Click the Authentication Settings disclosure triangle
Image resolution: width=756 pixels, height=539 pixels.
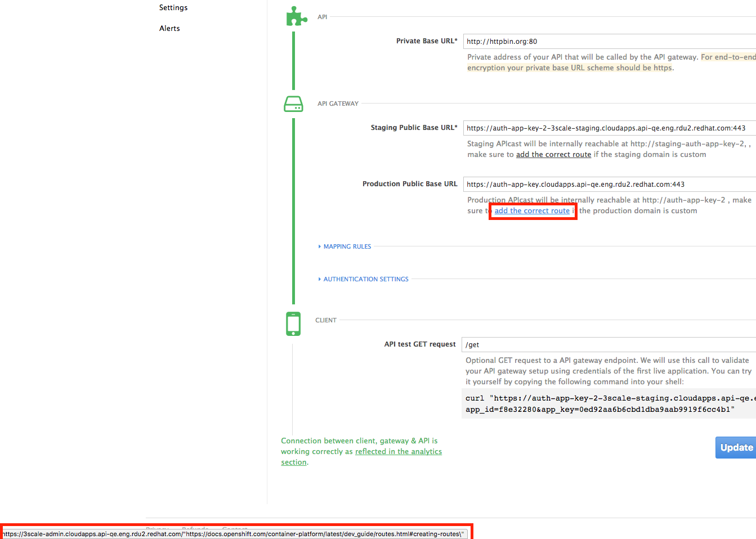(320, 279)
